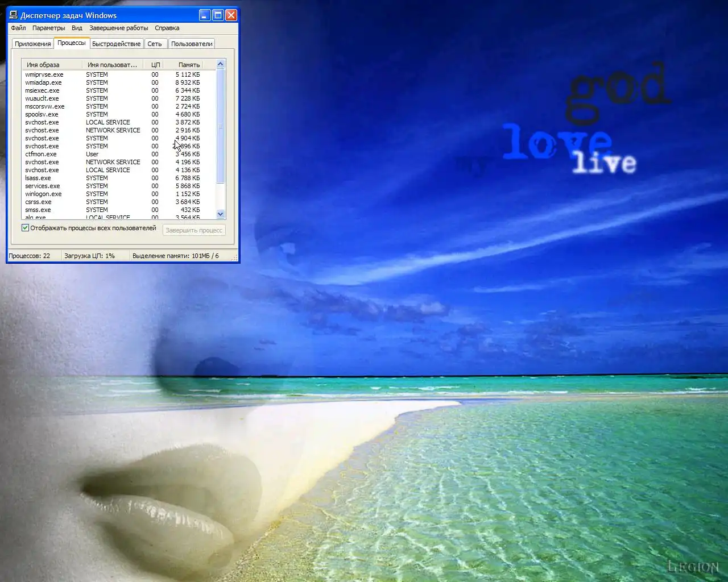Select the ctfmon.exe process
The image size is (728, 582).
[41, 154]
